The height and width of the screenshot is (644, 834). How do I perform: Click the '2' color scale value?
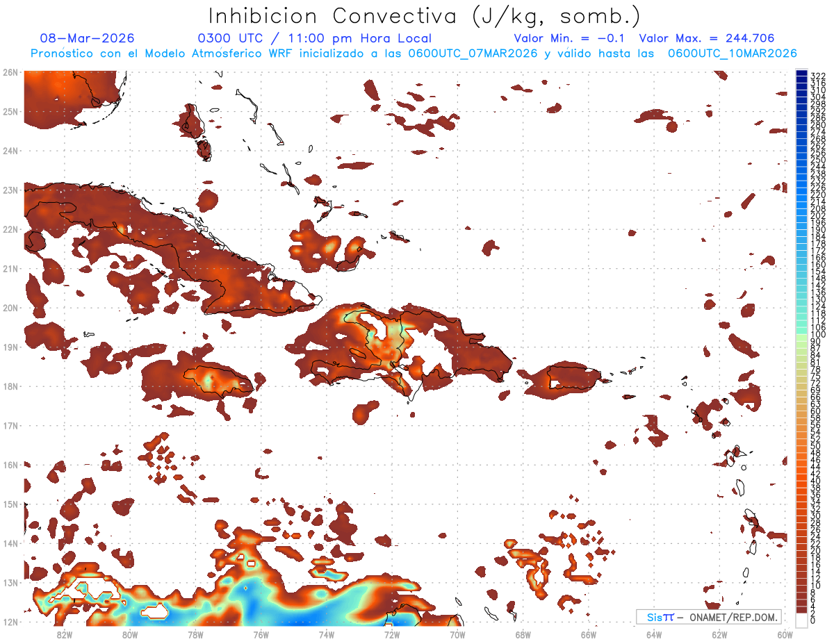pyautogui.click(x=813, y=613)
